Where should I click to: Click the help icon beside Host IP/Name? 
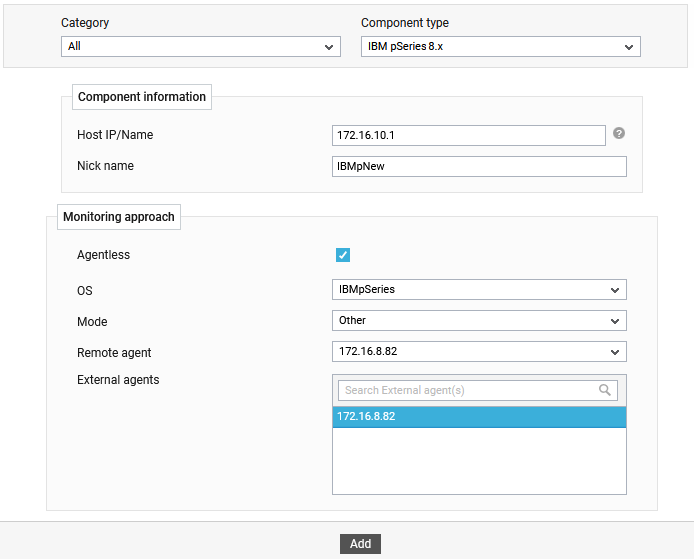click(619, 133)
